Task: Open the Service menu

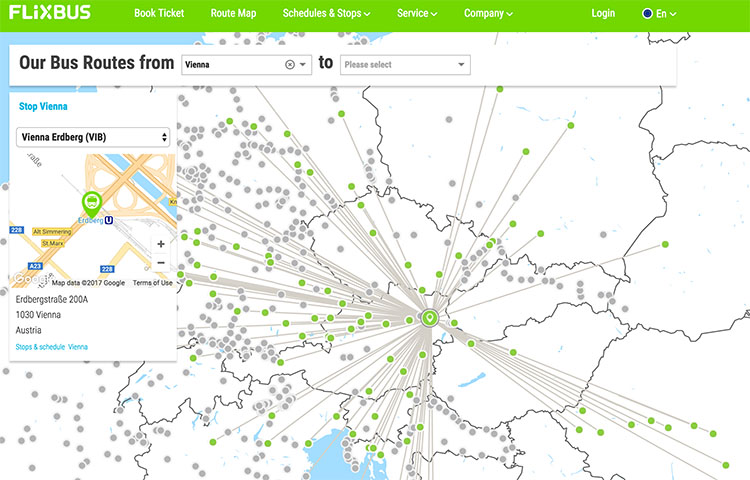Action: pyautogui.click(x=417, y=14)
